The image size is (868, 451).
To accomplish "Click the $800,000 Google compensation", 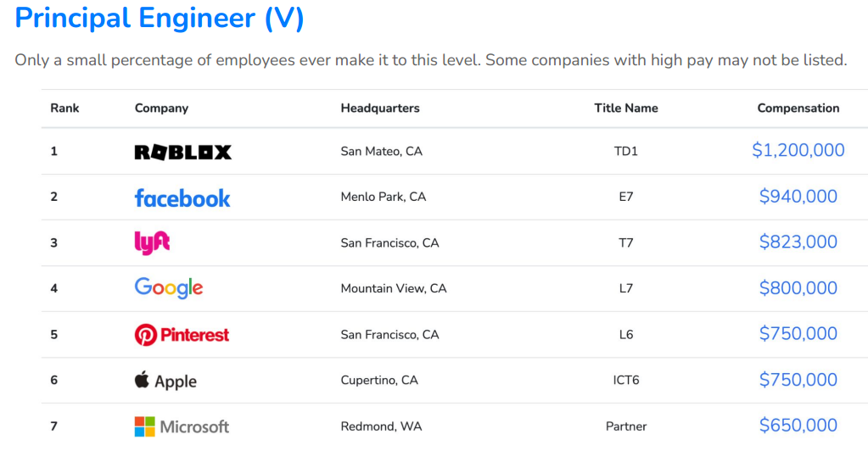I will (798, 288).
